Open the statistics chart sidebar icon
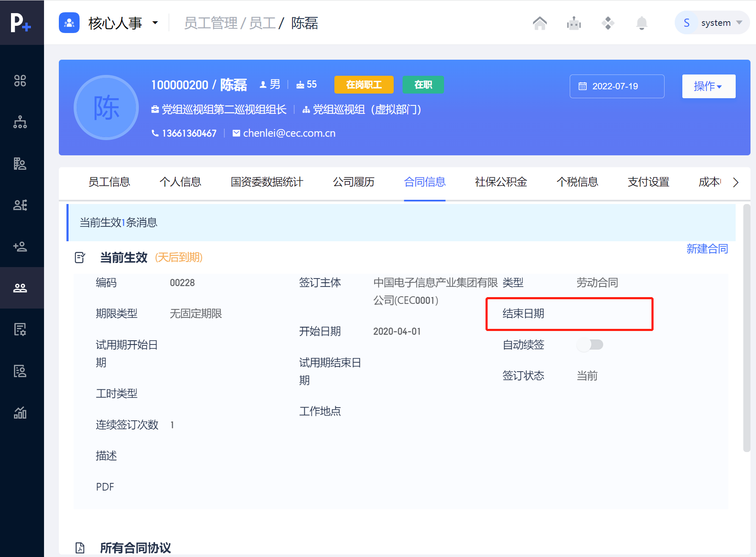756x557 pixels. 20,413
